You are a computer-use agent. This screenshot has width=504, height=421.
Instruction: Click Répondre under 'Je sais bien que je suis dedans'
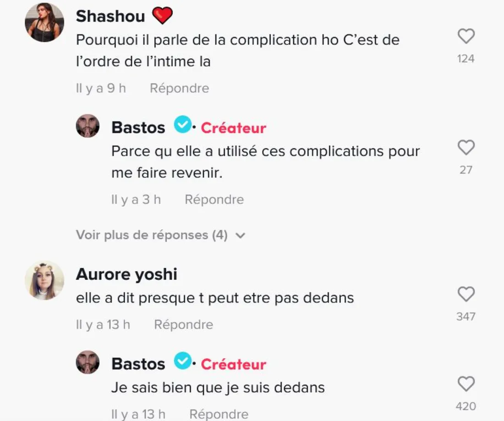click(x=219, y=414)
